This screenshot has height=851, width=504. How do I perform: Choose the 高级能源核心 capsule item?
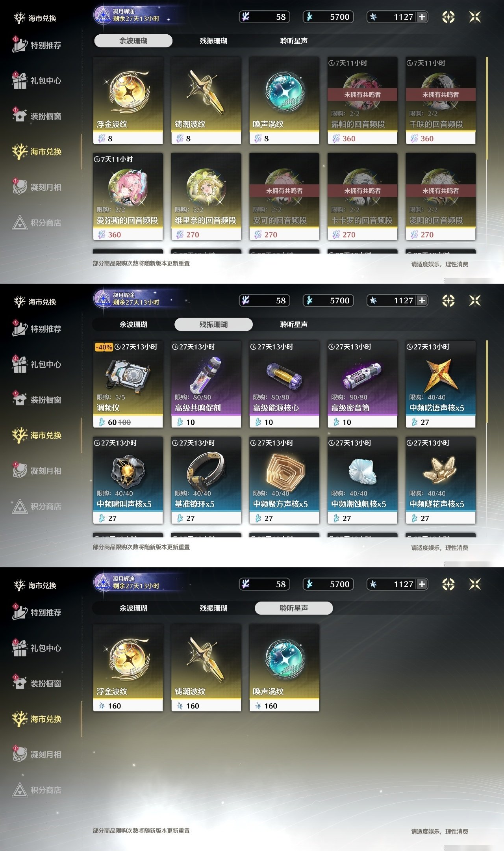click(x=284, y=384)
